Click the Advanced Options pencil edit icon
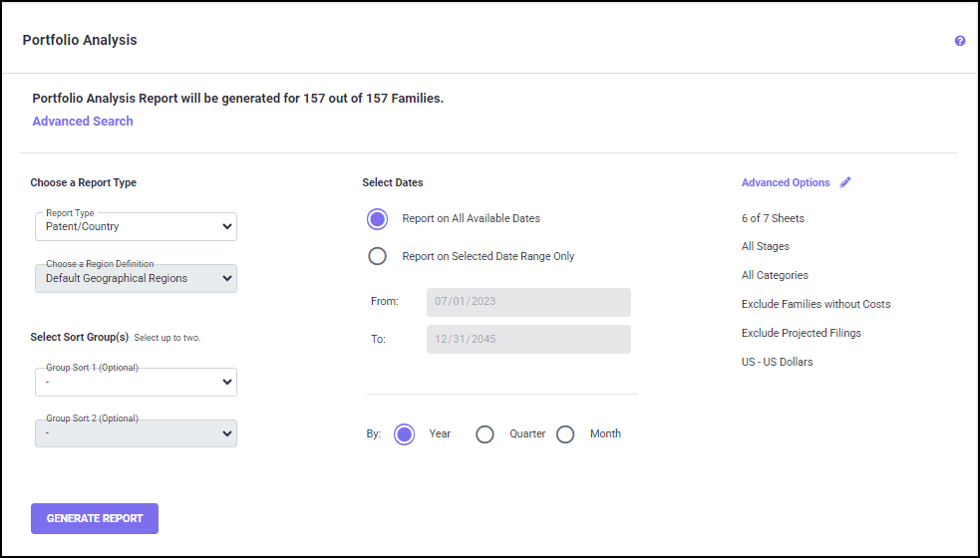980x558 pixels. tap(845, 182)
